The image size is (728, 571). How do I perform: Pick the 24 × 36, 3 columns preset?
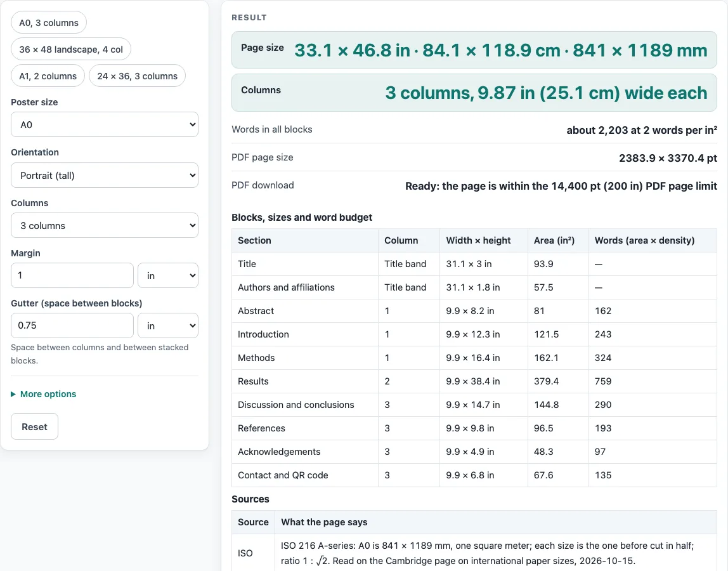[138, 75]
